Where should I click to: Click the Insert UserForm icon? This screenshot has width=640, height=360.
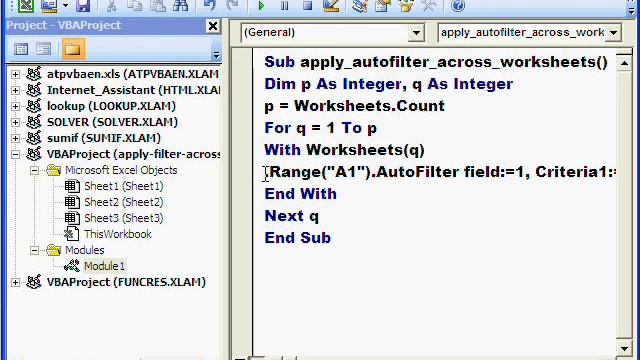49,6
